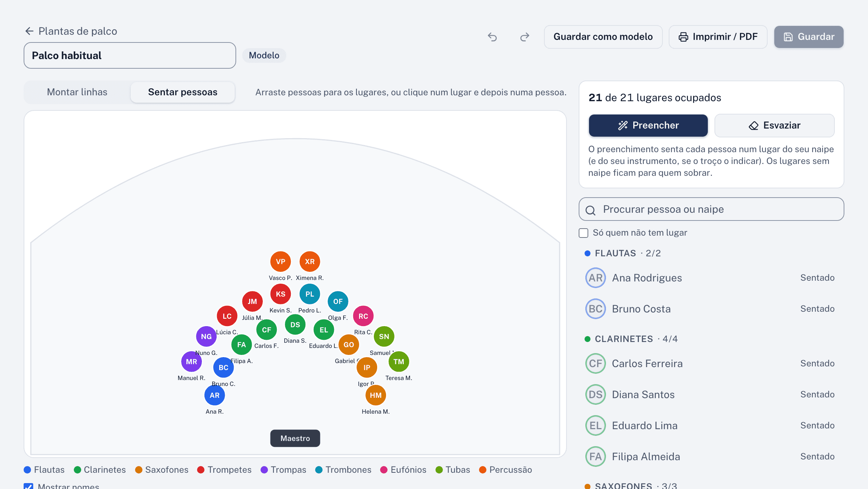Click the Eufónios legend label
Screen dimensions: 868x489
click(x=409, y=470)
